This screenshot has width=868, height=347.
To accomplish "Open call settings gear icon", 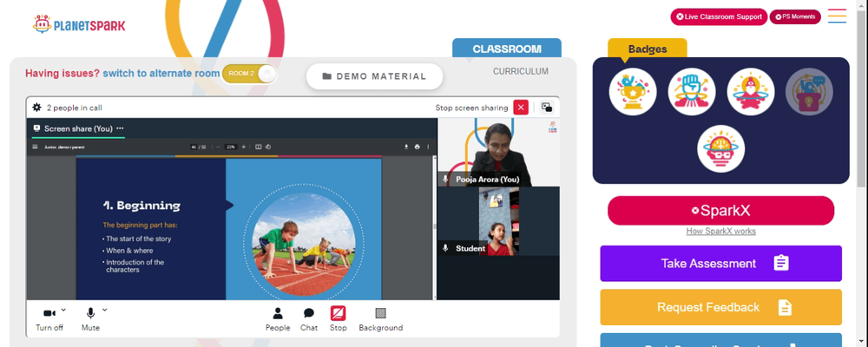I will (37, 108).
